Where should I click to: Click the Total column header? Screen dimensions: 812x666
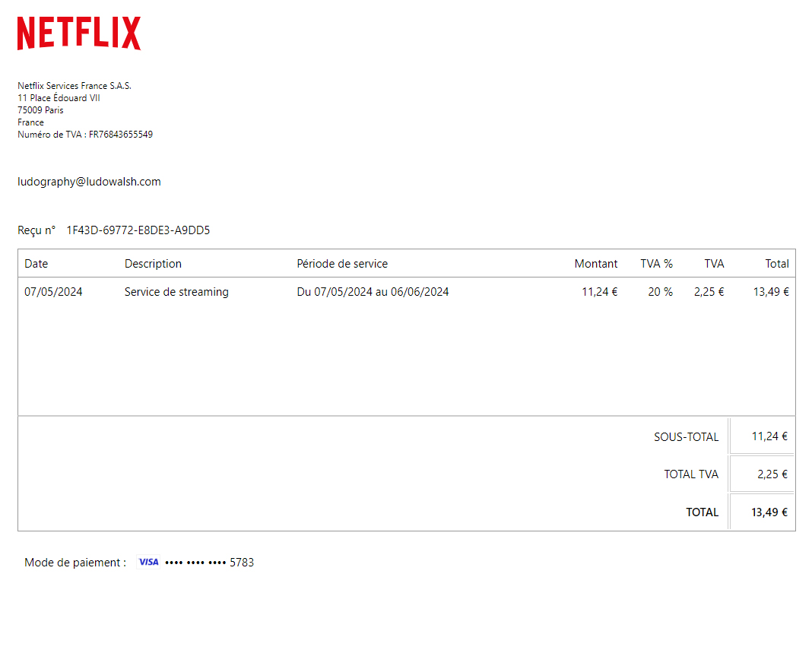click(x=776, y=264)
